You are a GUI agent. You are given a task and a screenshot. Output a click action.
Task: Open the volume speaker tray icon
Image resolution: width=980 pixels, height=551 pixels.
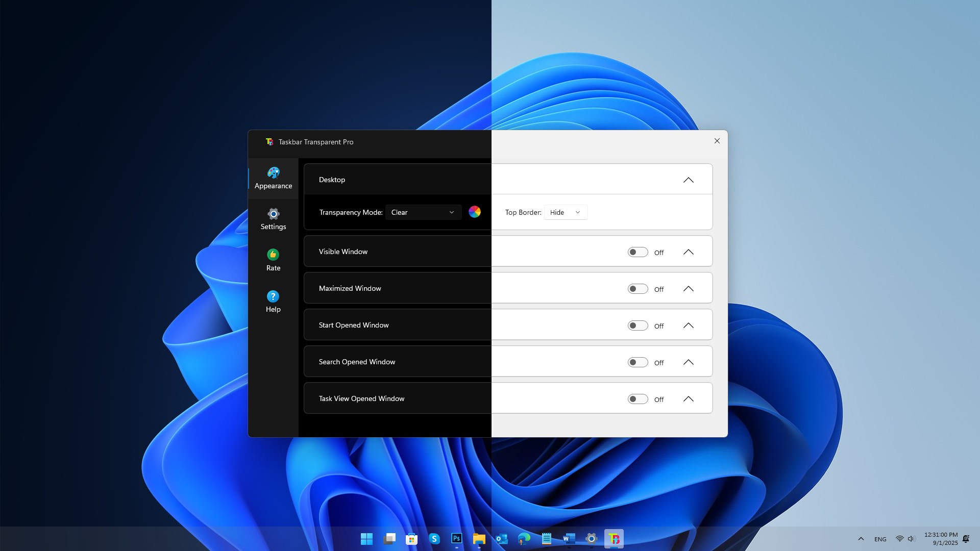click(x=912, y=539)
